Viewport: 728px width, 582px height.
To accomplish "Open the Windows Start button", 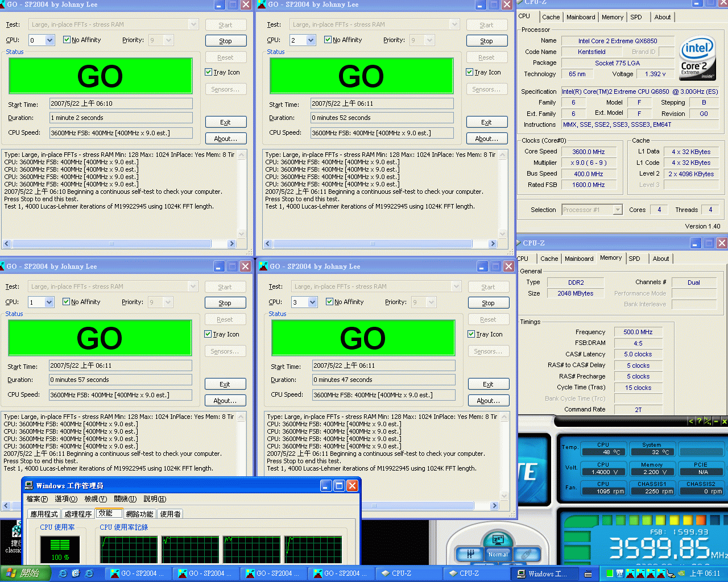I will pyautogui.click(x=26, y=573).
